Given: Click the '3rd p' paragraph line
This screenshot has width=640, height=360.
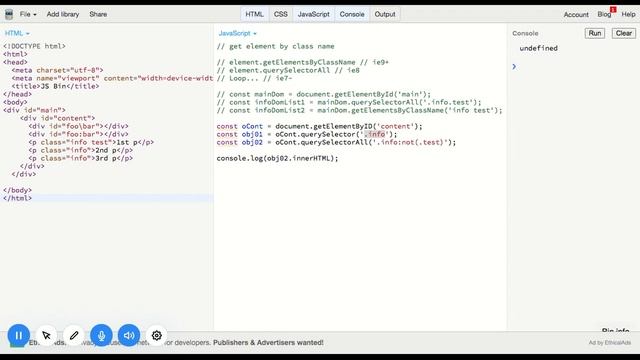Looking at the screenshot, I should point(80,158).
